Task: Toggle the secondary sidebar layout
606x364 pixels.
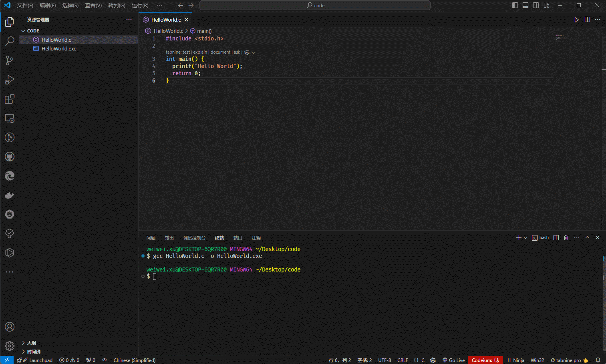Action: point(536,5)
